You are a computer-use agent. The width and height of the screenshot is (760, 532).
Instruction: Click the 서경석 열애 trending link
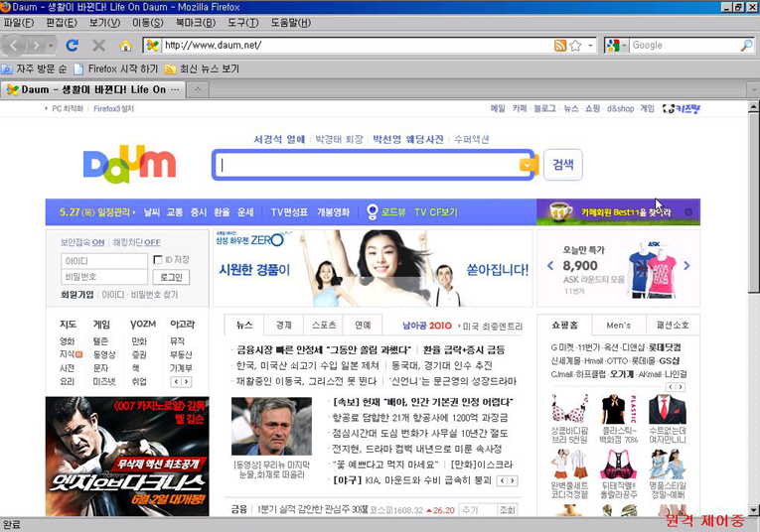pos(279,140)
